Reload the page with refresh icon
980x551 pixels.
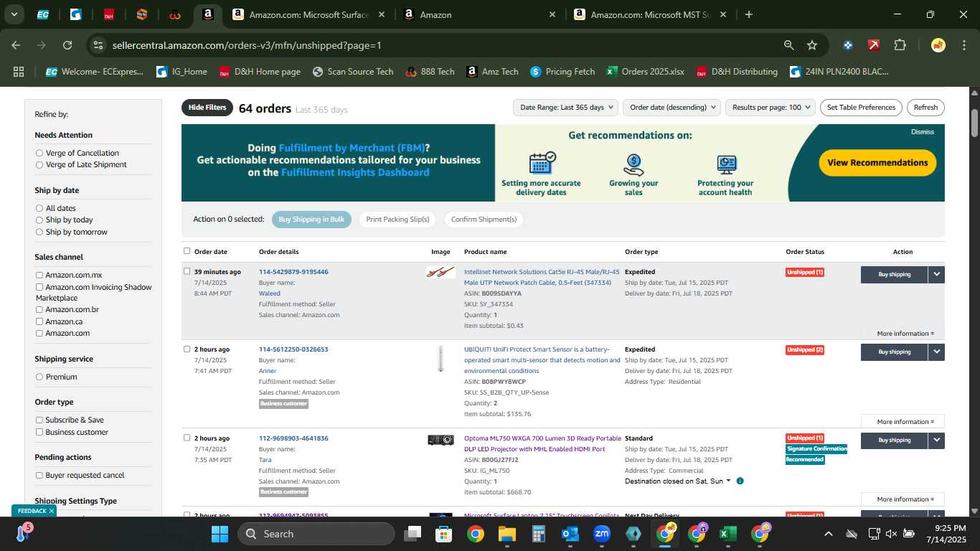click(x=67, y=45)
